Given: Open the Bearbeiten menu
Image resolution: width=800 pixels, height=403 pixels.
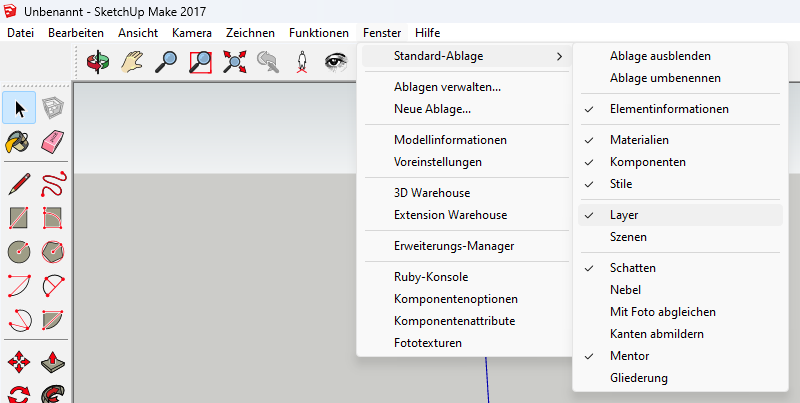Looking at the screenshot, I should coord(76,33).
